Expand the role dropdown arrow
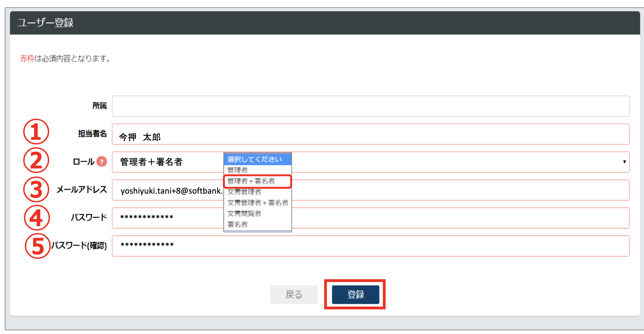Image resolution: width=644 pixels, height=334 pixels. [624, 162]
